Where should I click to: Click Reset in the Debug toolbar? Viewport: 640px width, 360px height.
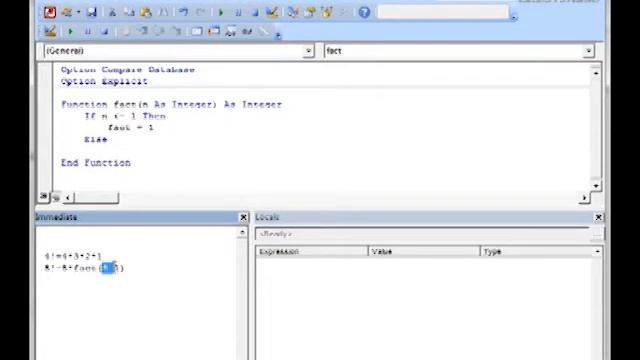coord(104,31)
